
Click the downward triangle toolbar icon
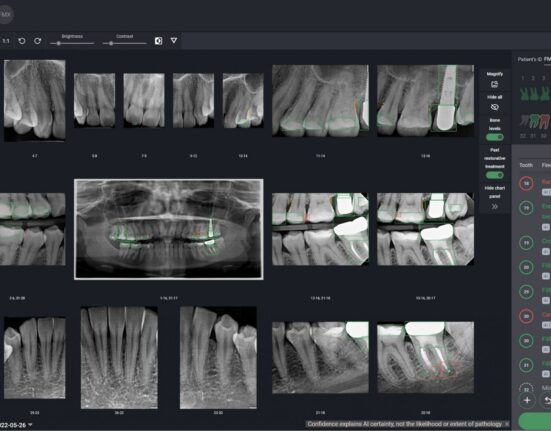pos(174,41)
